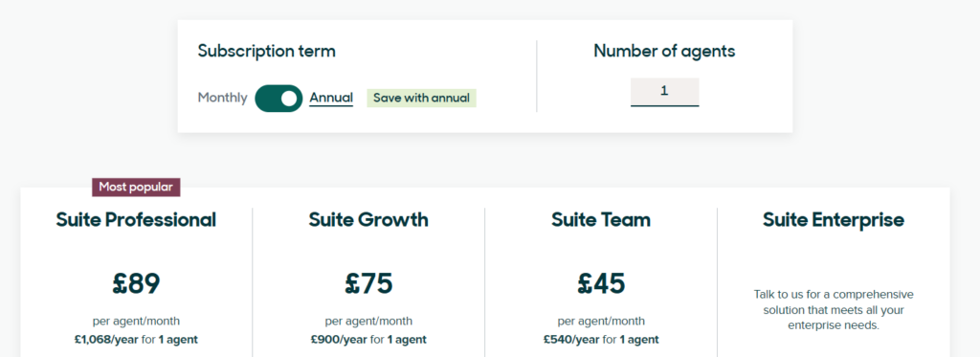The width and height of the screenshot is (980, 357).
Task: Click the £89 Suite Professional price
Action: pos(136,283)
